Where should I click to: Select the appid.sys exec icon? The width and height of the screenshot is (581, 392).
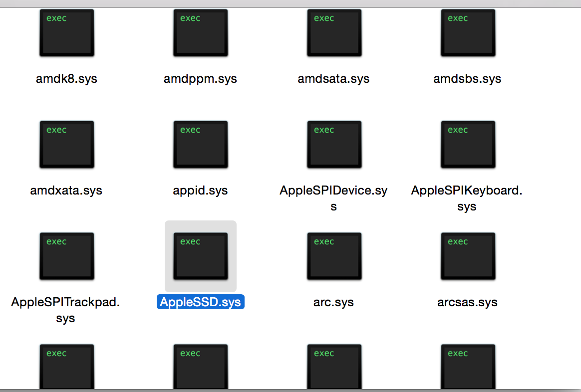tap(201, 144)
